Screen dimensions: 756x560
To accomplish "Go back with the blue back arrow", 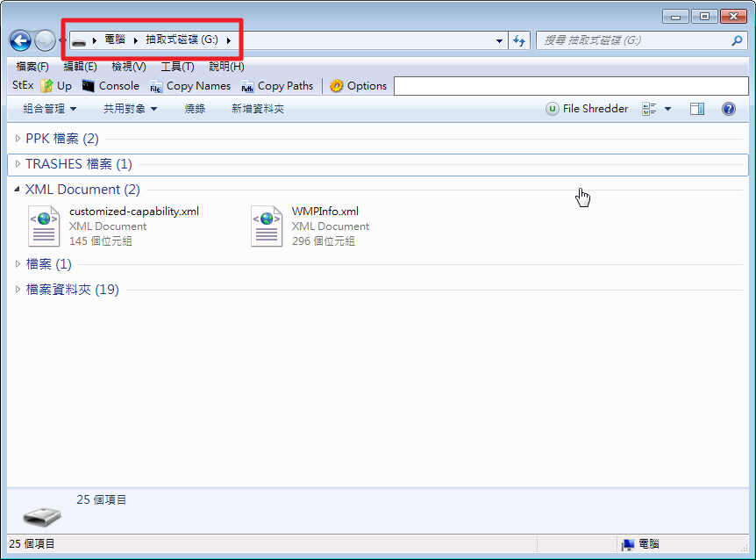I will pos(20,40).
